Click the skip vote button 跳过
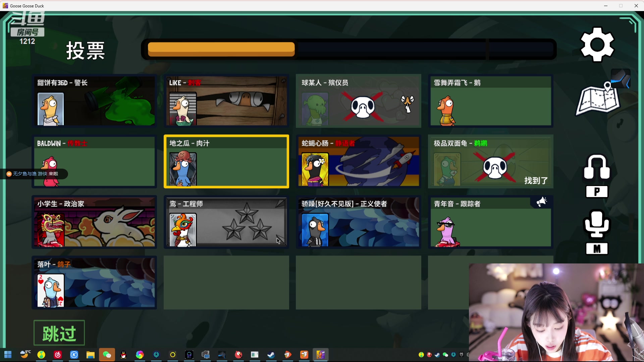The height and width of the screenshot is (362, 644). [x=59, y=333]
